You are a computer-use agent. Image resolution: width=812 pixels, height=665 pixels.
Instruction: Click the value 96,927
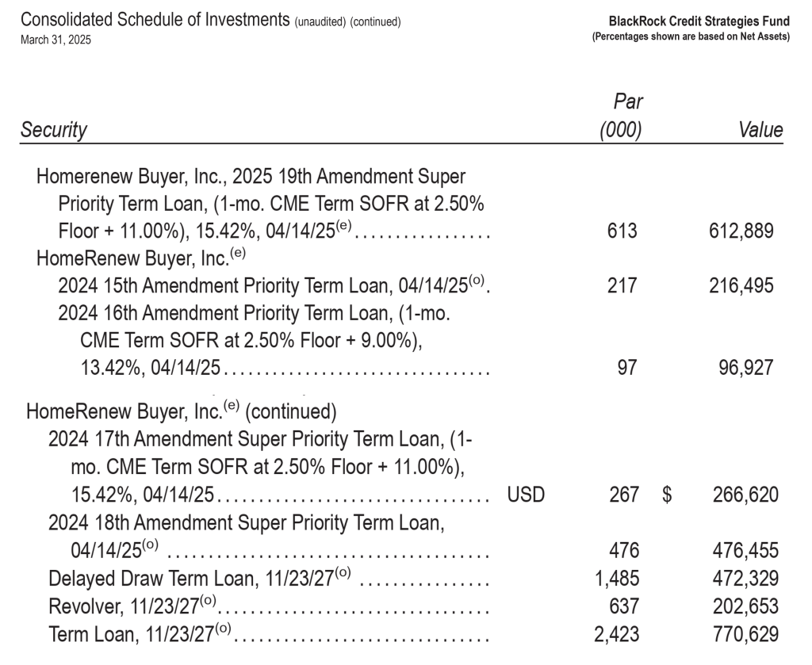[x=748, y=369]
